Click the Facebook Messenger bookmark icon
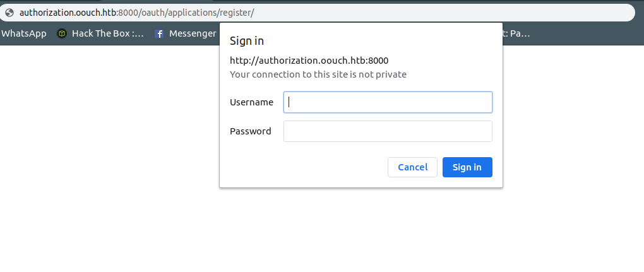The height and width of the screenshot is (272, 644). point(160,34)
